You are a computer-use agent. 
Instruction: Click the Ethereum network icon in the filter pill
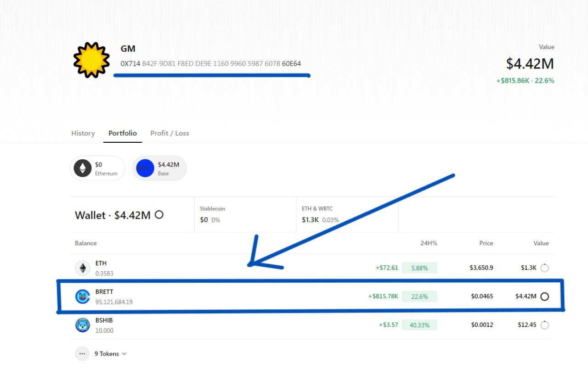pyautogui.click(x=82, y=168)
